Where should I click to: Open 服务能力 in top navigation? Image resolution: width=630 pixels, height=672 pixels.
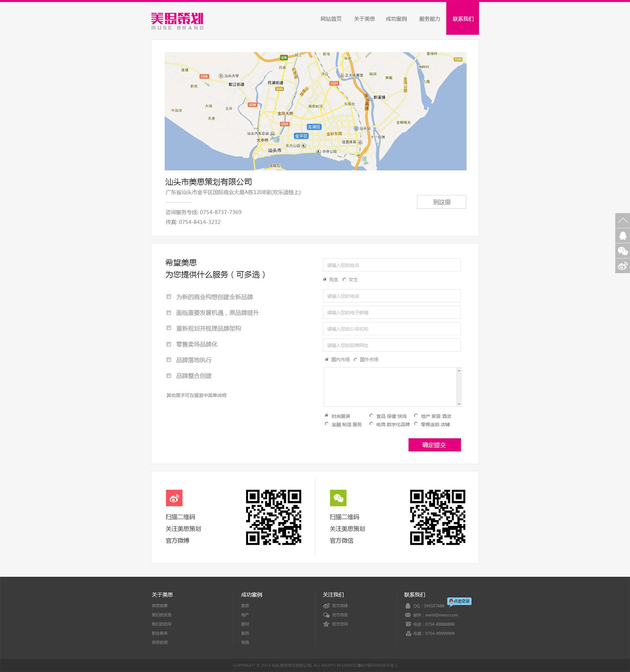[430, 19]
